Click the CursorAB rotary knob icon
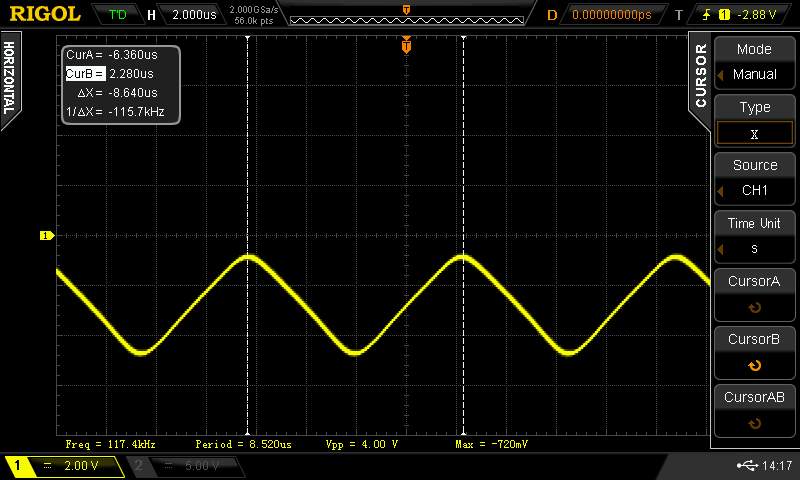 (754, 424)
